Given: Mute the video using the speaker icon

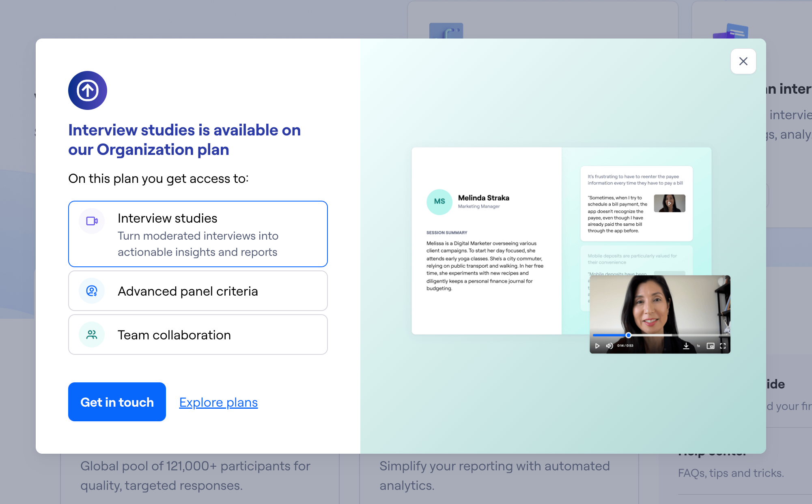Looking at the screenshot, I should point(609,346).
